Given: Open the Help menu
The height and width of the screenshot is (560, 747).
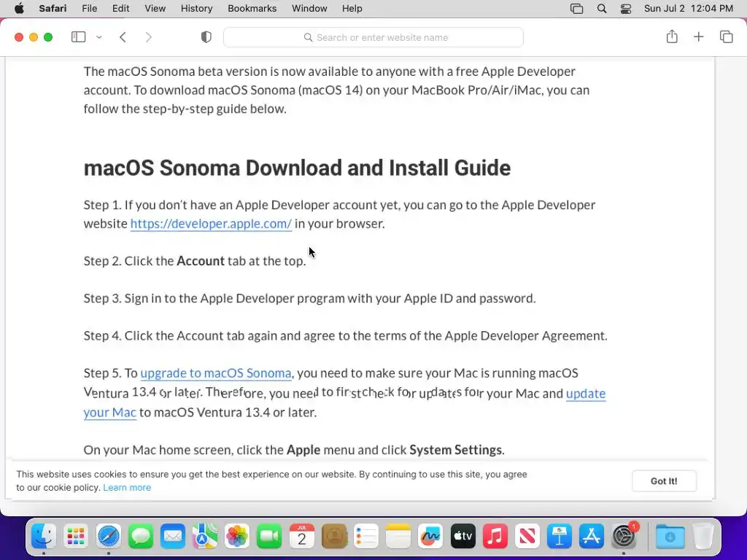Looking at the screenshot, I should click(x=352, y=9).
